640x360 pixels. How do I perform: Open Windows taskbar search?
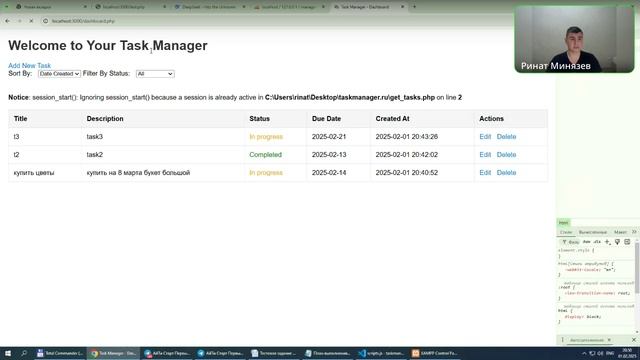pos(24,353)
